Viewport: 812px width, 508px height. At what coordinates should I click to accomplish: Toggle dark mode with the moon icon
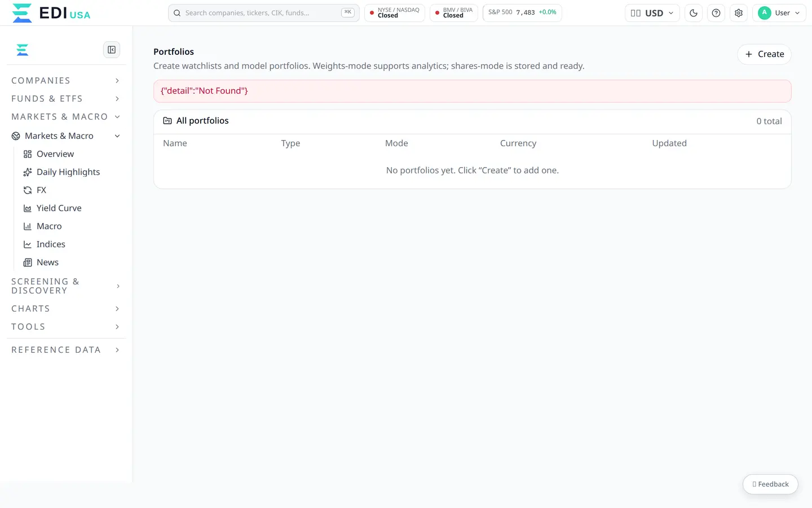click(694, 13)
